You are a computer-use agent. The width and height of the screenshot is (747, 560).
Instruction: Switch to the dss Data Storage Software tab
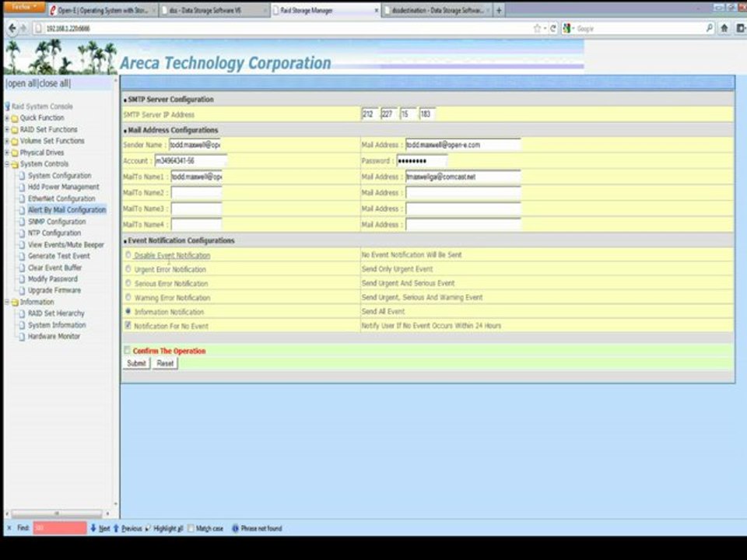click(213, 10)
